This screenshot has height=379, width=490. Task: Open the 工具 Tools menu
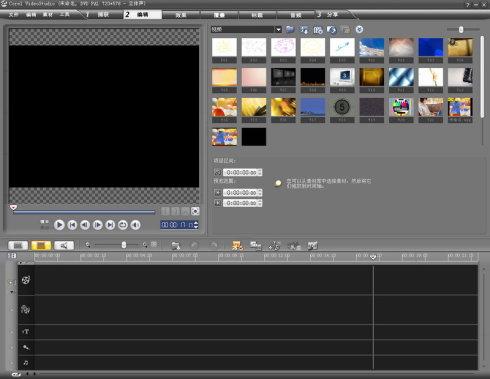click(64, 15)
